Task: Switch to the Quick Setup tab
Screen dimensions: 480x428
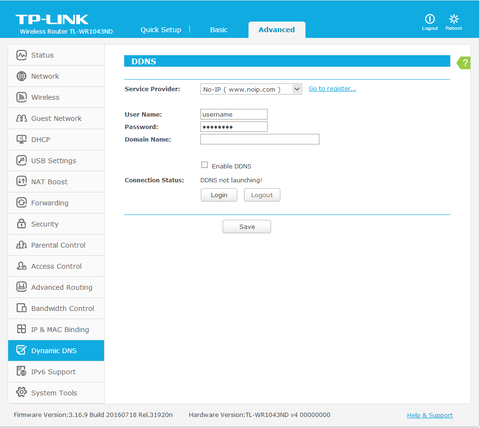Action: (x=161, y=30)
